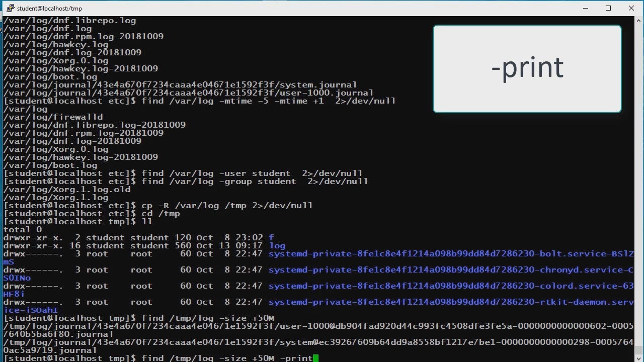The image size is (644, 362).
Task: Click the line '/var/log/dnf.librepo.log'
Action: [x=70, y=21]
